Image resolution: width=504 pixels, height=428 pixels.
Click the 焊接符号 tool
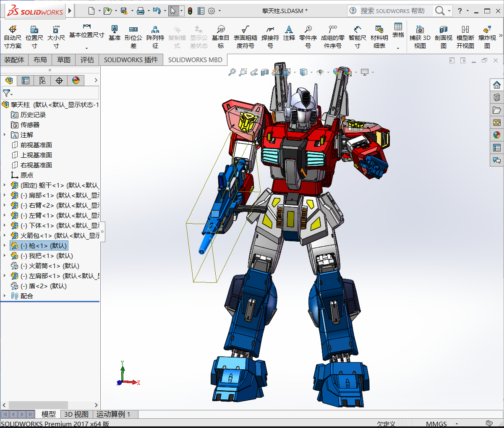click(x=270, y=37)
